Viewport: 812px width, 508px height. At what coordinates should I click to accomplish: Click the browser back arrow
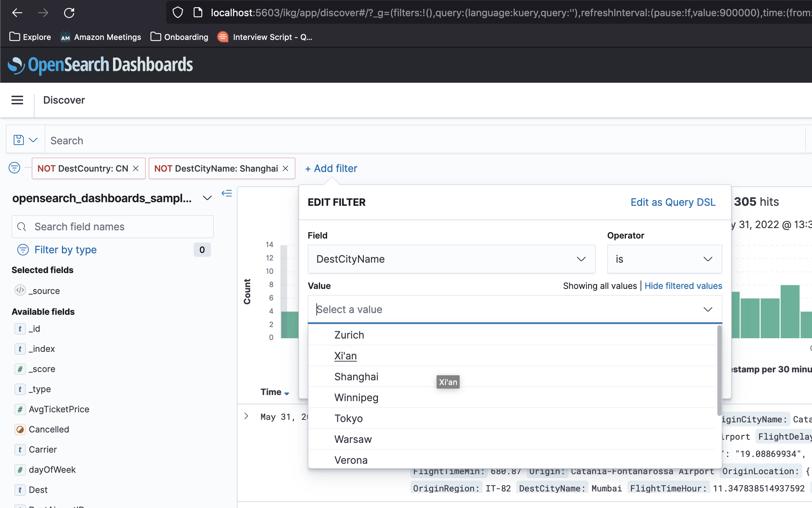[x=17, y=13]
